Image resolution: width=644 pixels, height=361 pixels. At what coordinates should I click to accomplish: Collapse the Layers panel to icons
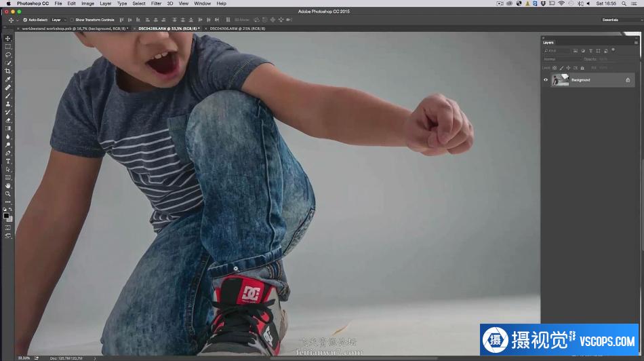636,38
